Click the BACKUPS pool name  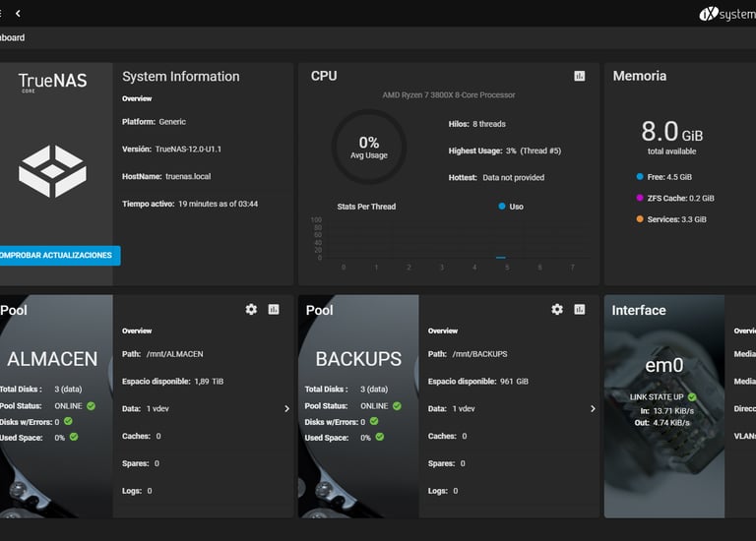[x=358, y=359]
